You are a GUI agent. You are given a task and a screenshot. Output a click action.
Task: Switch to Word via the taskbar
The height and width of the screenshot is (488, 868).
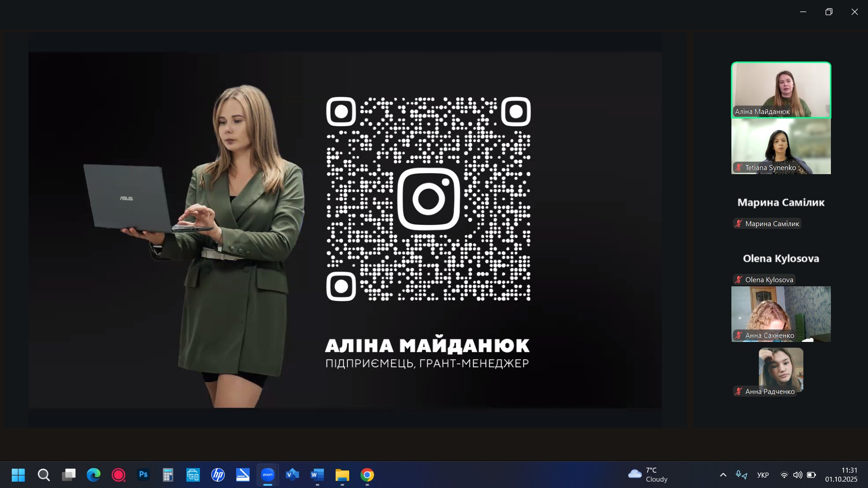coord(317,475)
